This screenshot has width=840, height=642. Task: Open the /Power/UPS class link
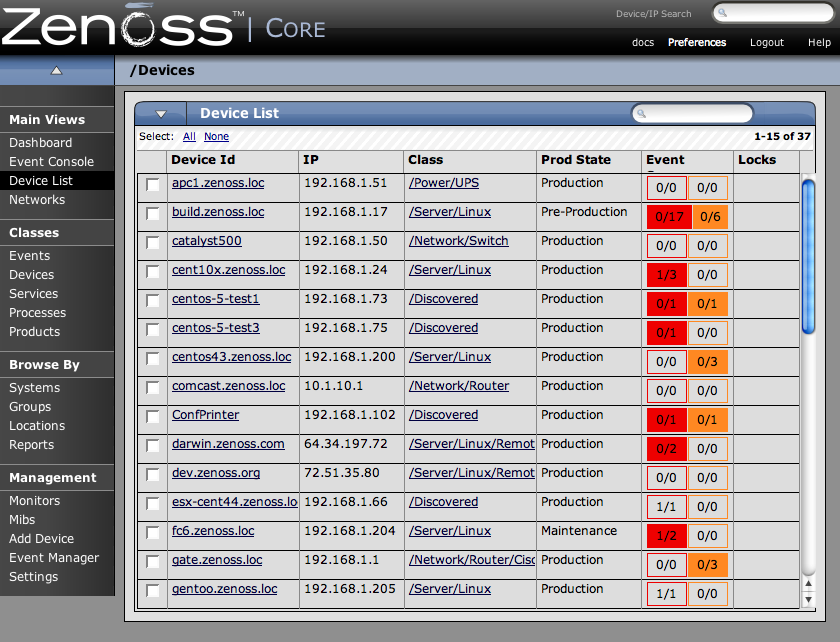coord(444,183)
